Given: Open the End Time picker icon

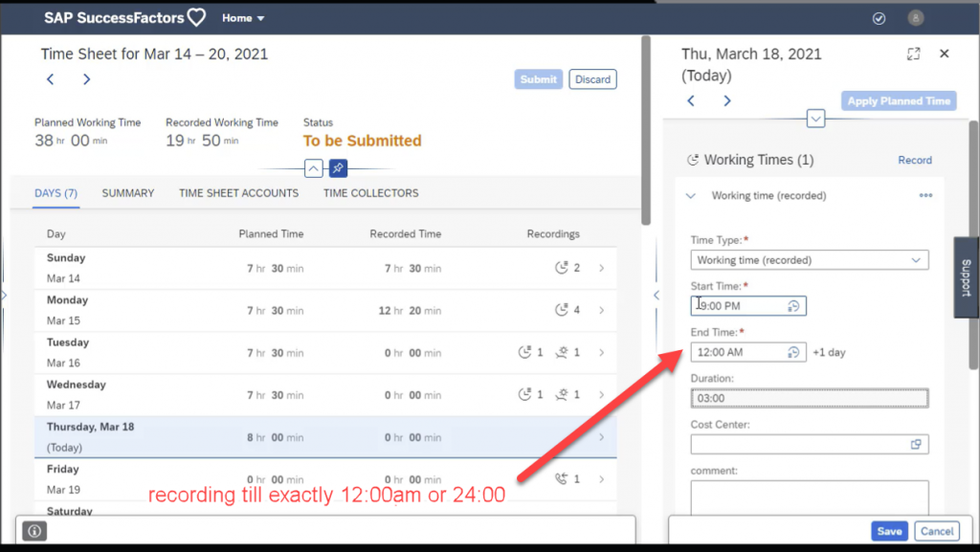Looking at the screenshot, I should pyautogui.click(x=793, y=352).
